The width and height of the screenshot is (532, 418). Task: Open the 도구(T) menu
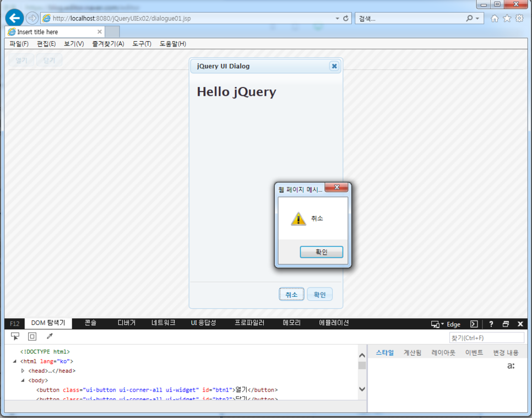click(142, 44)
